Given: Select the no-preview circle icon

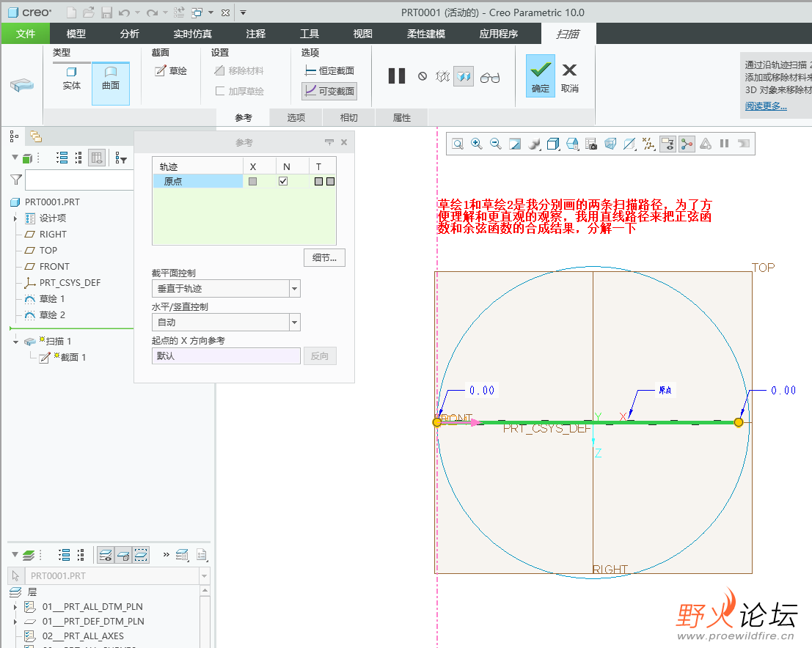Looking at the screenshot, I should 423,76.
